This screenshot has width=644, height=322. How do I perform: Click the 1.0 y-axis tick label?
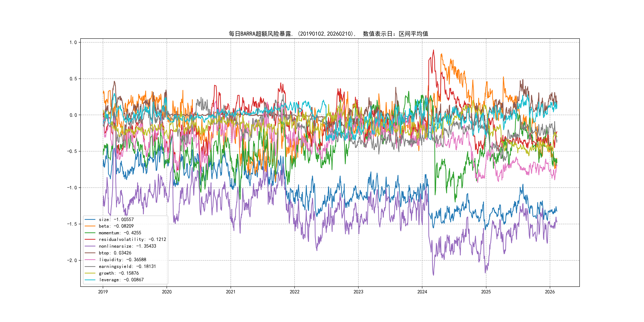point(73,43)
